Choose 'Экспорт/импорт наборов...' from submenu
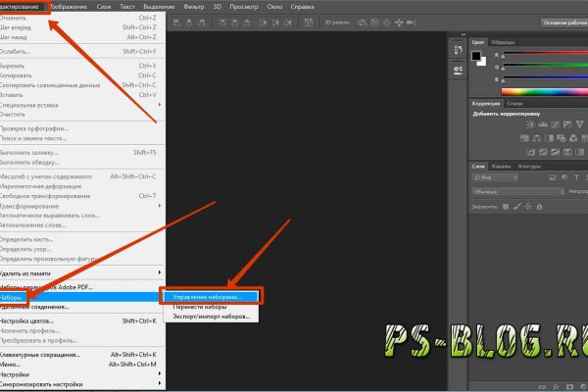This screenshot has width=588, height=392. tap(213, 317)
